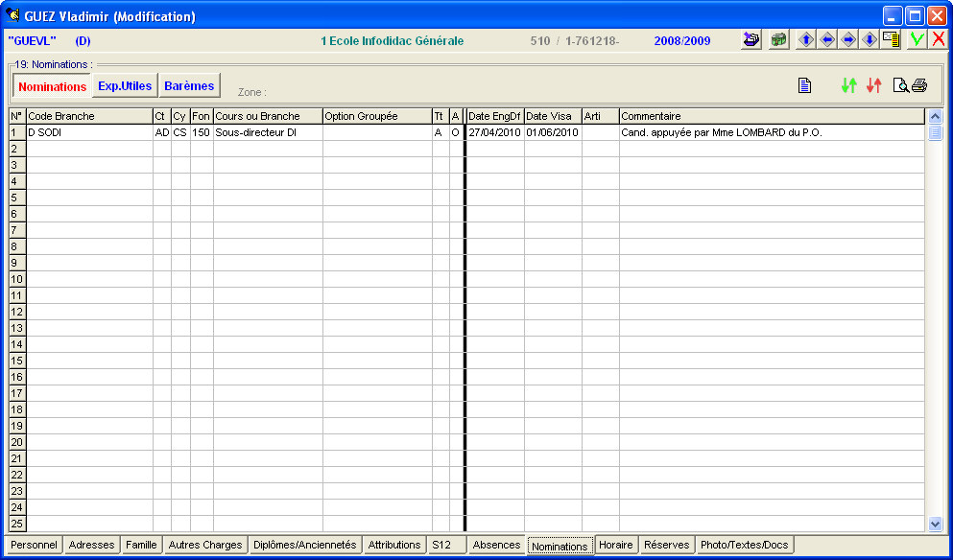Switch to Exp.Utiles view
Screen dimensions: 953x560
tap(125, 85)
